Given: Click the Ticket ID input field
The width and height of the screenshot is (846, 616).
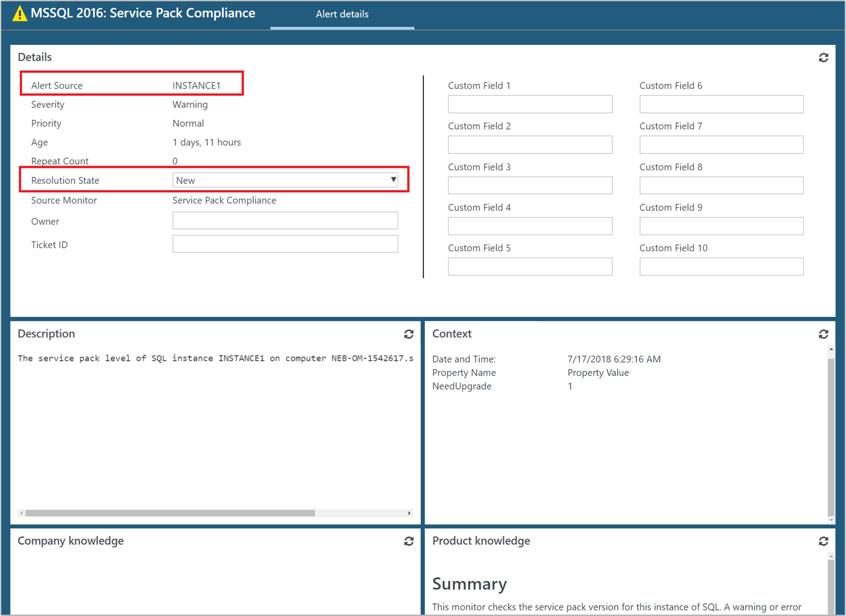Looking at the screenshot, I should 285,244.
